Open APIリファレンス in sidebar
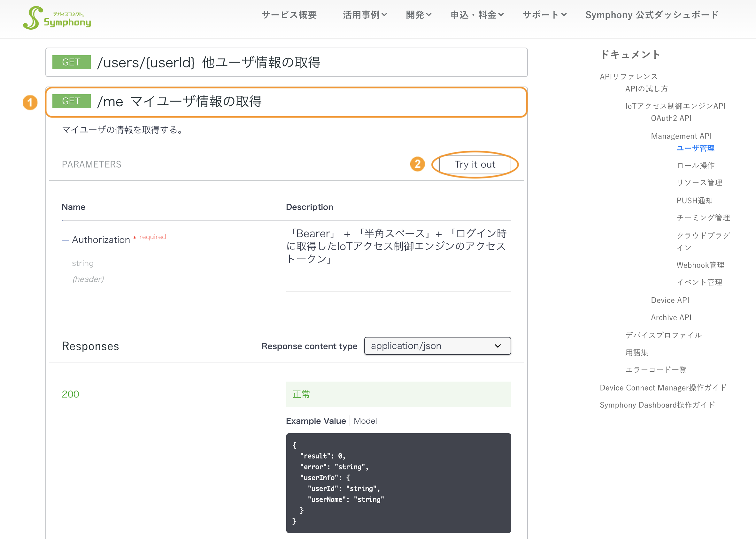This screenshot has height=539, width=756. pyautogui.click(x=629, y=77)
